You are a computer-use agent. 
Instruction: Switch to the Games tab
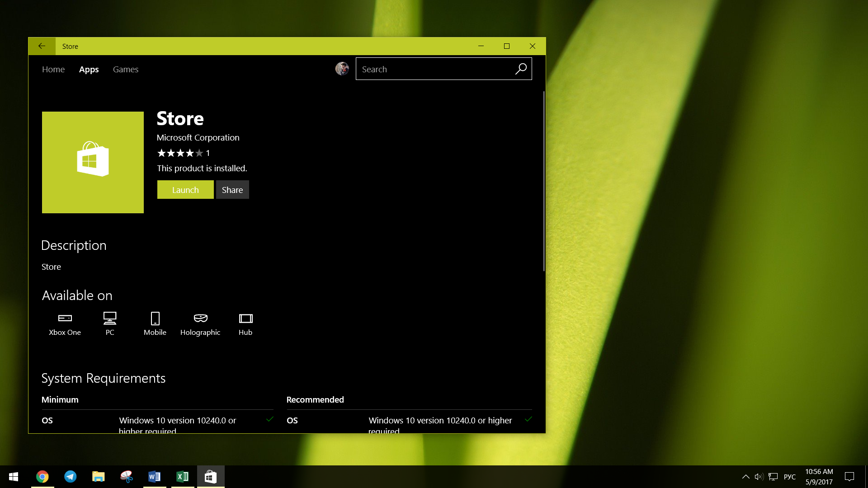(125, 69)
